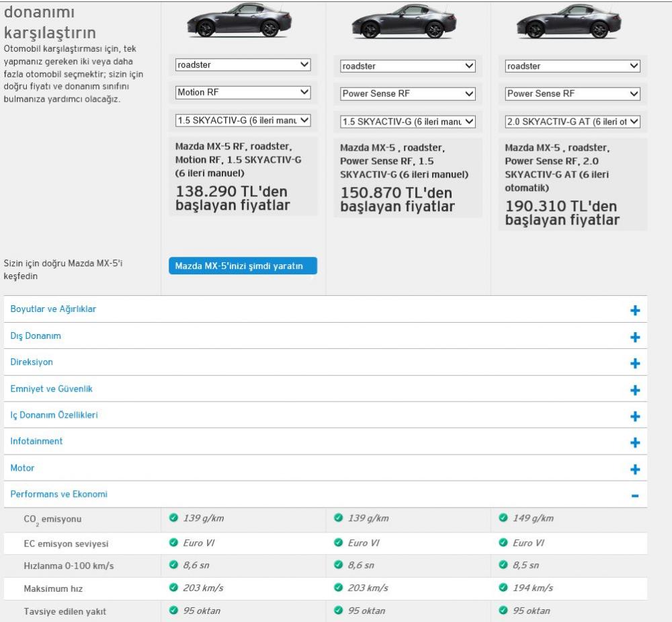Click CO2 check icon in the 138.290 TL column
Image resolution: width=672 pixels, height=622 pixels.
[173, 518]
